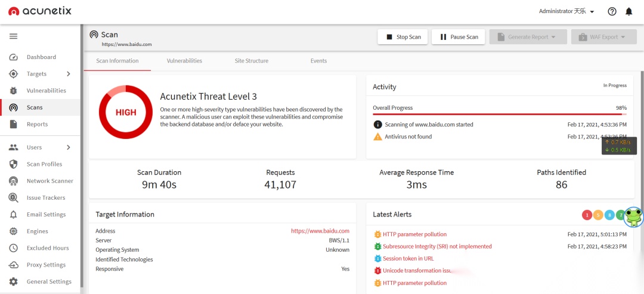This screenshot has height=294, width=644.
Task: Click the scanning started info icon
Action: tap(377, 125)
